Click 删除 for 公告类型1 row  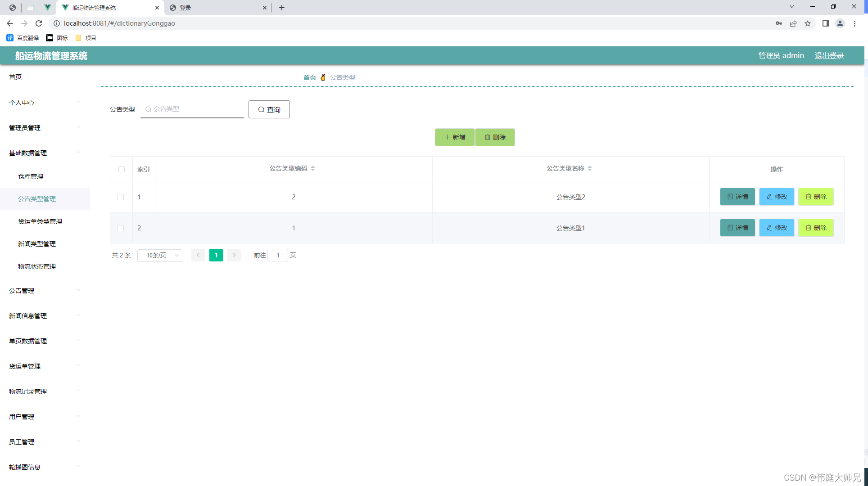(x=816, y=228)
